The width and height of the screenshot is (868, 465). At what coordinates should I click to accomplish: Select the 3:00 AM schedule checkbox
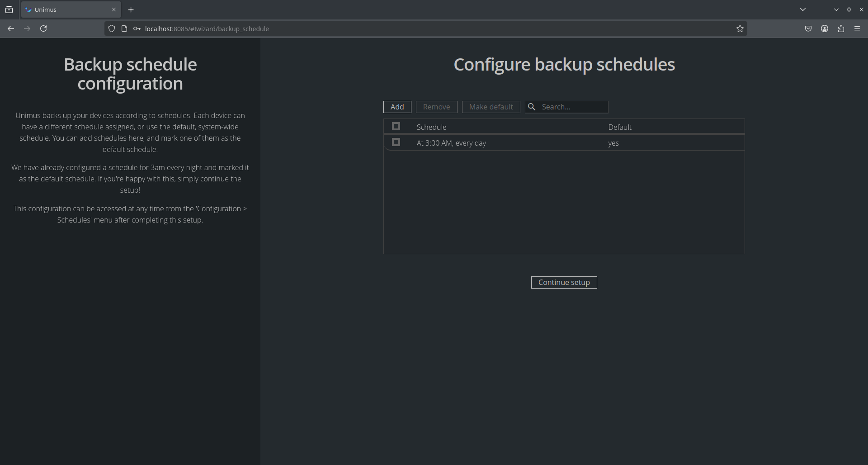(x=396, y=142)
